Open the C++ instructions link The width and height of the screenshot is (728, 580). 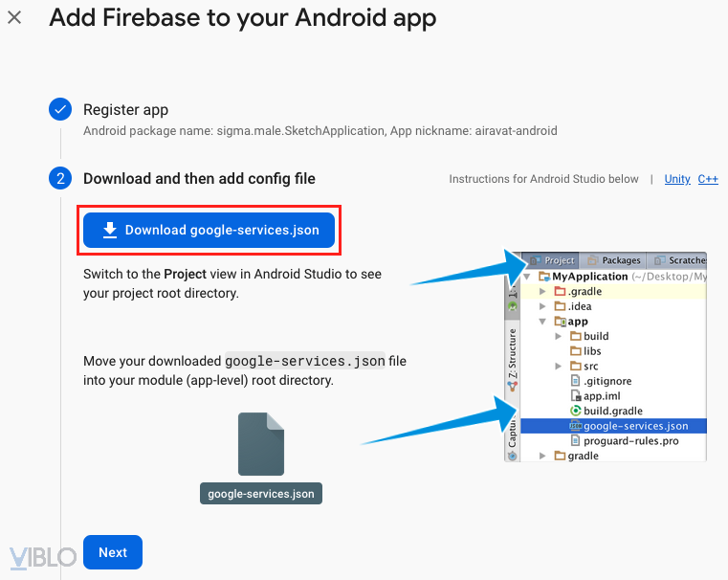708,179
